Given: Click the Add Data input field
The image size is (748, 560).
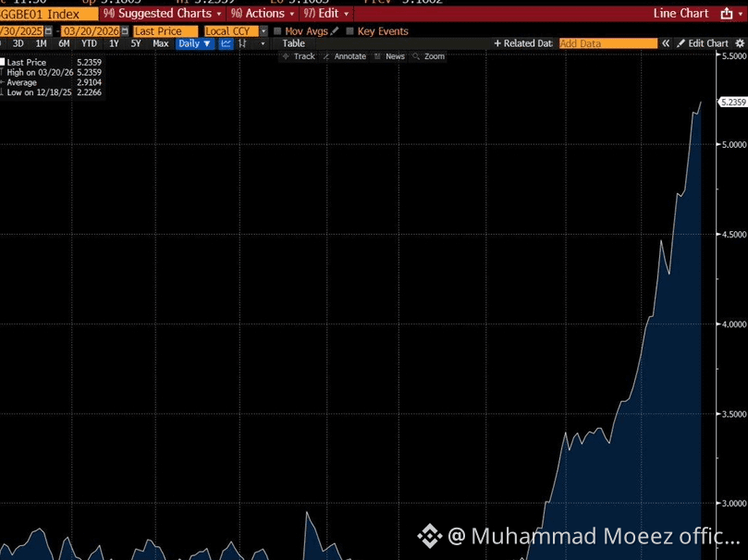Looking at the screenshot, I should tap(608, 43).
